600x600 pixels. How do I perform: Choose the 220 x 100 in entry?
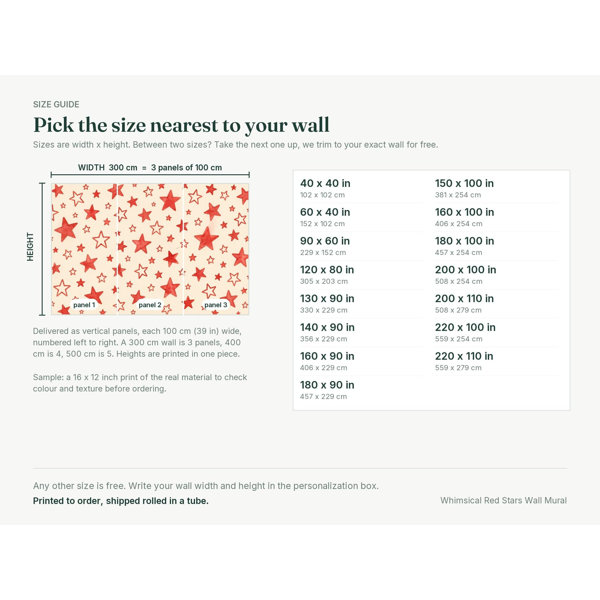(x=497, y=333)
